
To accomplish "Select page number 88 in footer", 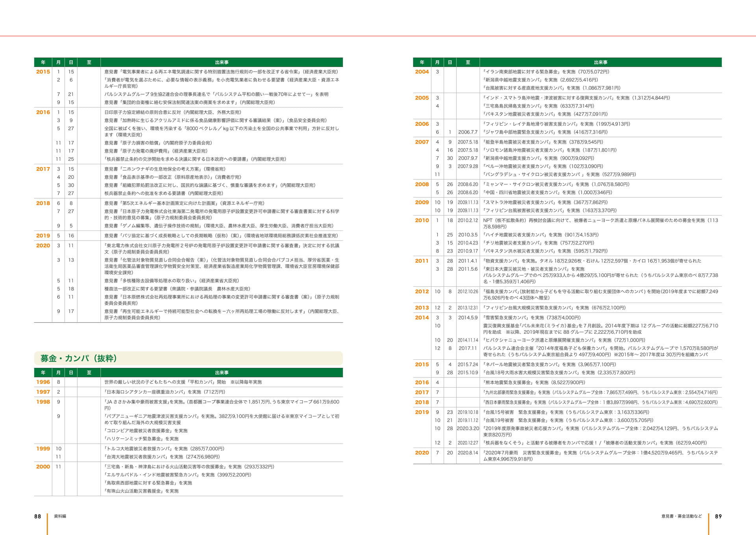I will (37, 516).
